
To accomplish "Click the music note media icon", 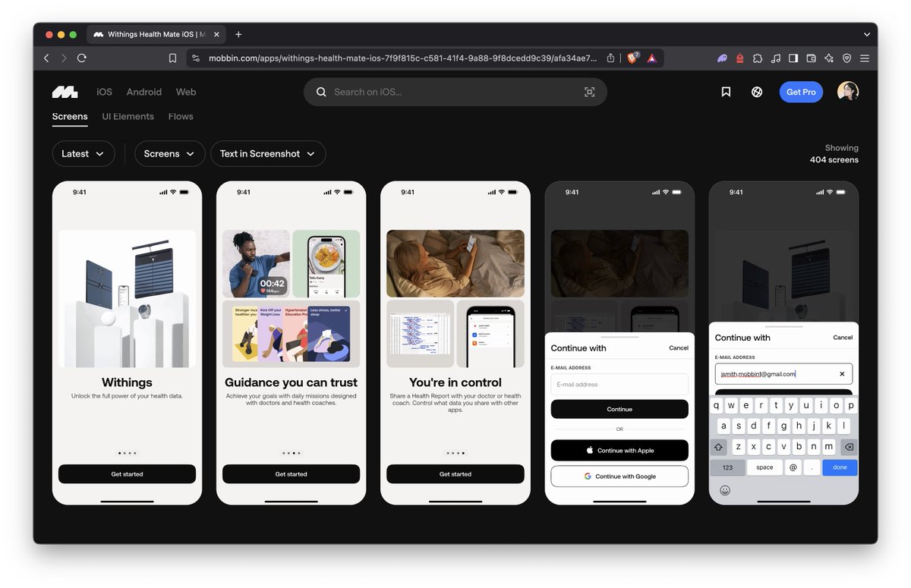I will [775, 58].
